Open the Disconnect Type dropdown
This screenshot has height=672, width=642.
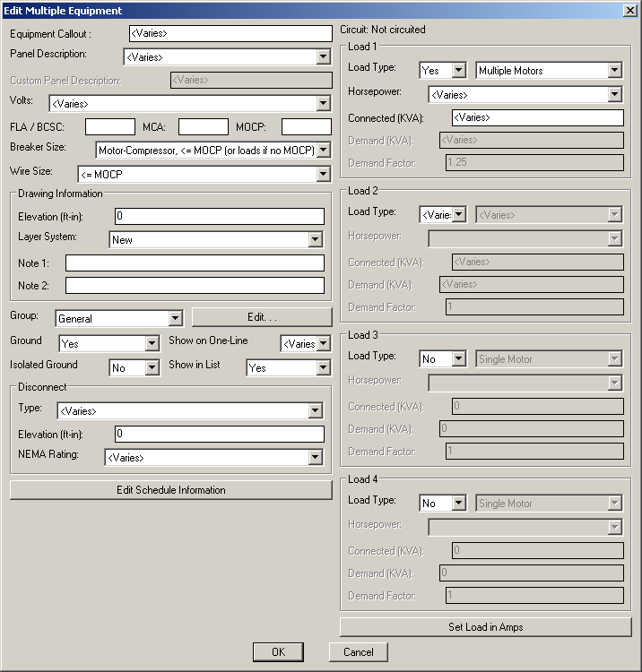coord(190,410)
